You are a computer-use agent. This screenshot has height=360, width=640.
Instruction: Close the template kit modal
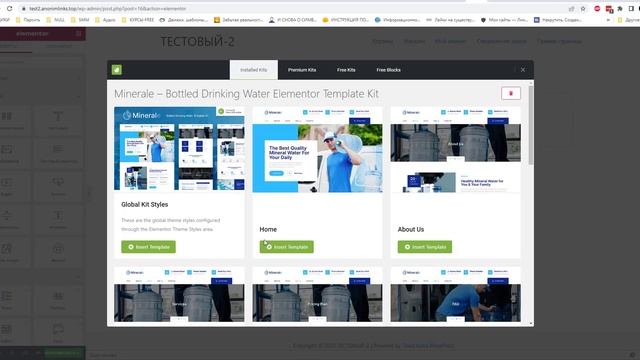(x=523, y=70)
